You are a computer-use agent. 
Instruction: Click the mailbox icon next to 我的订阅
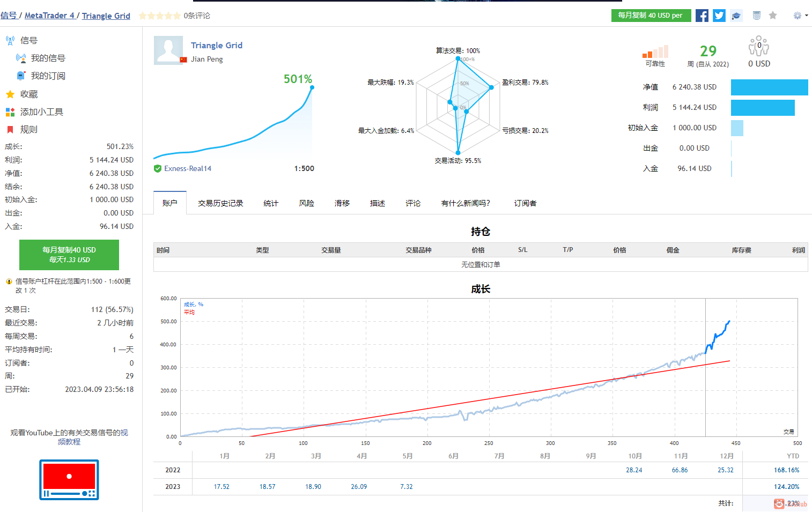(x=21, y=76)
